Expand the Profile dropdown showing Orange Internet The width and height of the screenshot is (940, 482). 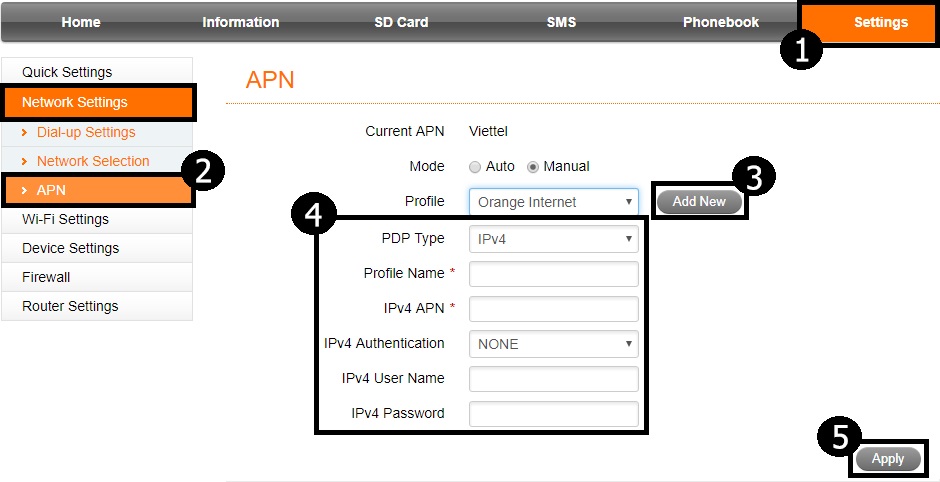tap(553, 202)
